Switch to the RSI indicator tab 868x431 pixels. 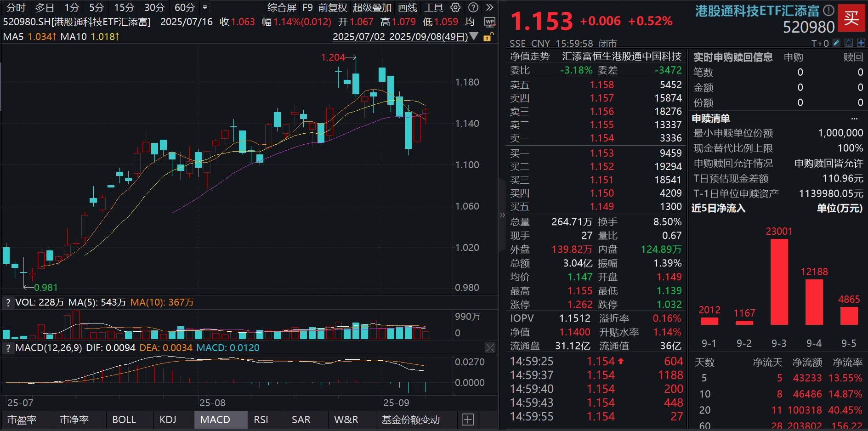tap(261, 420)
